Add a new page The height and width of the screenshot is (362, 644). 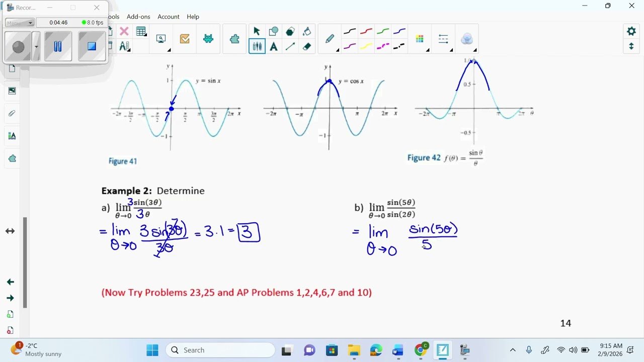click(x=10, y=314)
